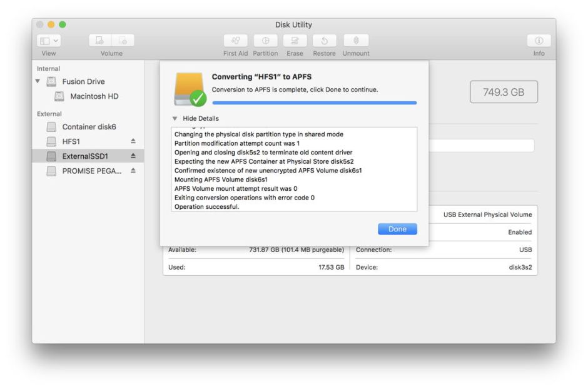Unmount the selected volume
Image resolution: width=588 pixels, height=389 pixels.
click(355, 40)
